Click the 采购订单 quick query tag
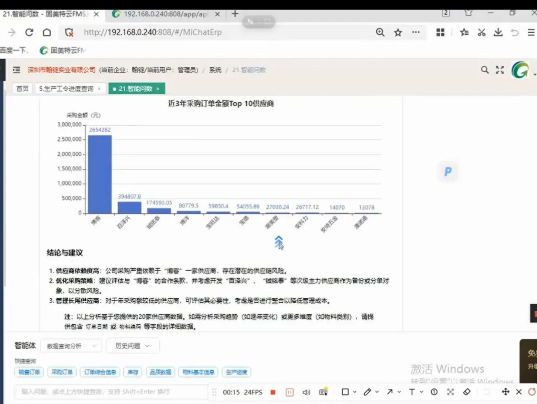 [x=62, y=372]
